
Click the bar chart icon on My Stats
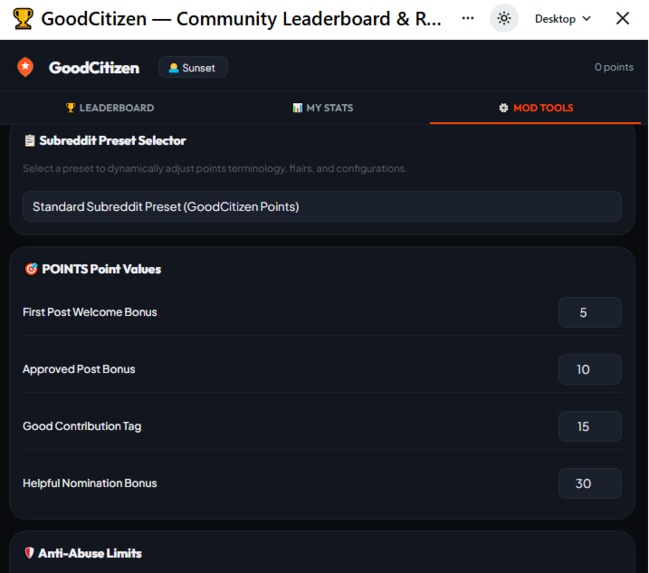pyautogui.click(x=297, y=108)
